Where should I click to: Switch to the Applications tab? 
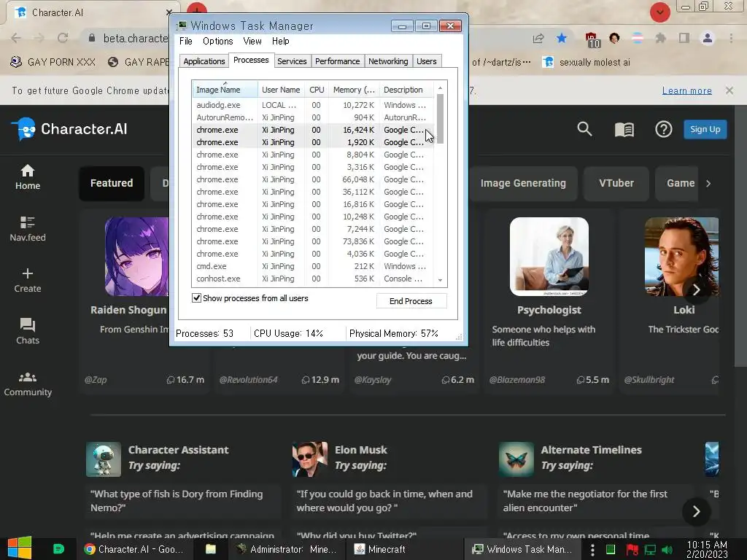(204, 61)
